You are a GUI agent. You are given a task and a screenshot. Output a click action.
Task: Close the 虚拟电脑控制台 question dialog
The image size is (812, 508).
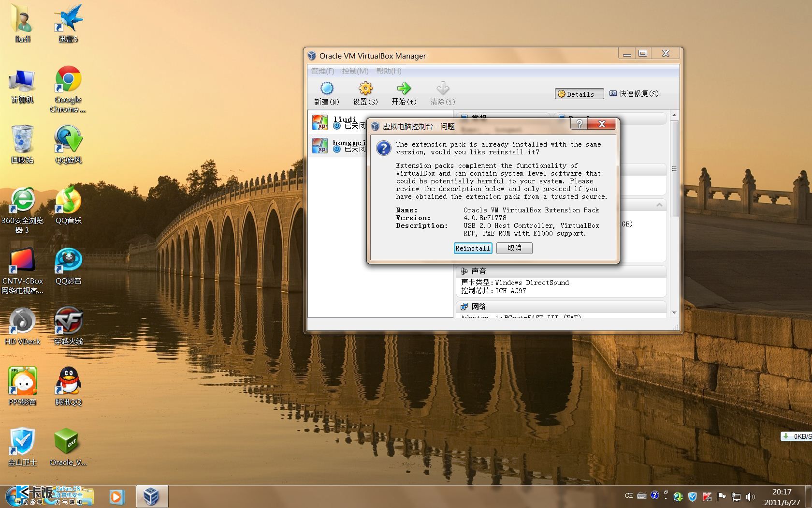tap(602, 124)
